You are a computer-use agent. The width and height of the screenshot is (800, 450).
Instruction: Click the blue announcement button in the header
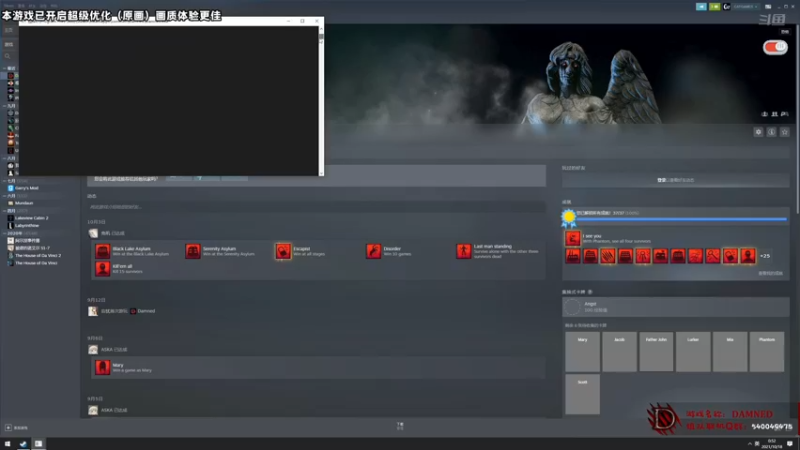(702, 7)
